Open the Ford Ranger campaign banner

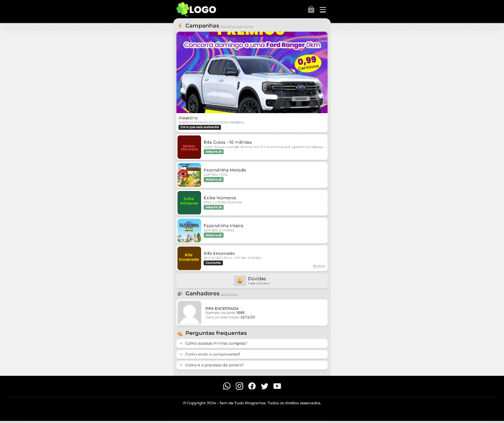(252, 72)
